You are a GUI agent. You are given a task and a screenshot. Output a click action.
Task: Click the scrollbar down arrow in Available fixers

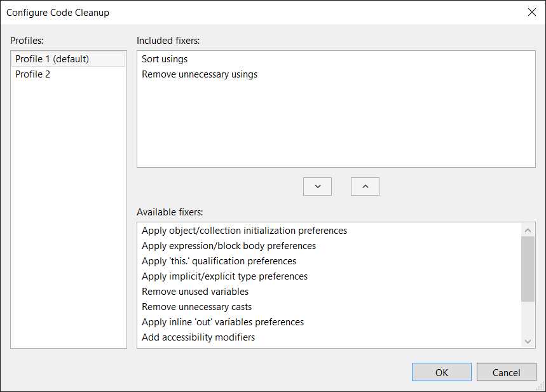tap(529, 340)
